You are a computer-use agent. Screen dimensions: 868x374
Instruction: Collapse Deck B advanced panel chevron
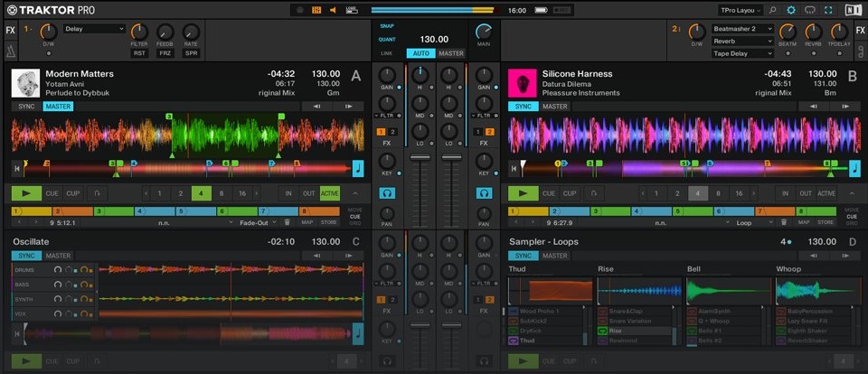(x=852, y=193)
